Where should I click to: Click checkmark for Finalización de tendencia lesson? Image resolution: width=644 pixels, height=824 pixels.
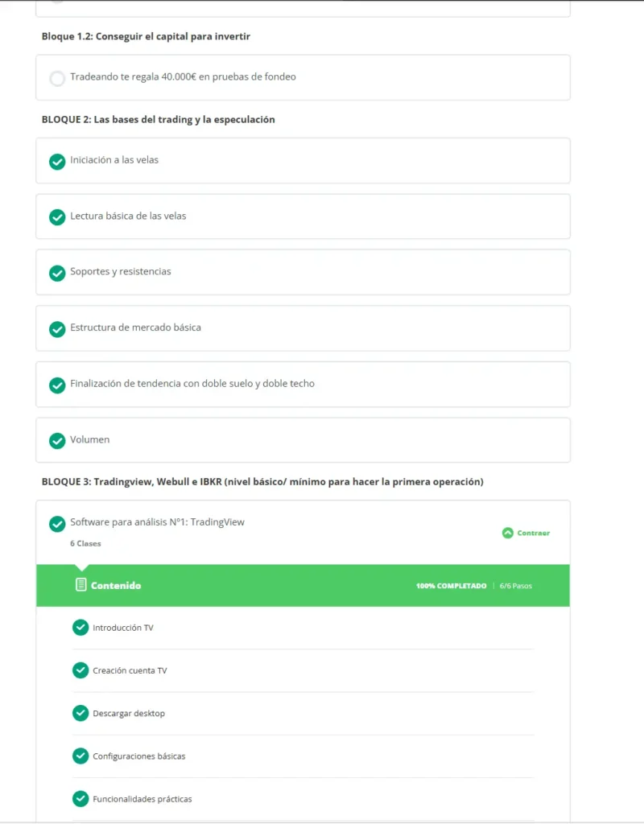point(57,385)
